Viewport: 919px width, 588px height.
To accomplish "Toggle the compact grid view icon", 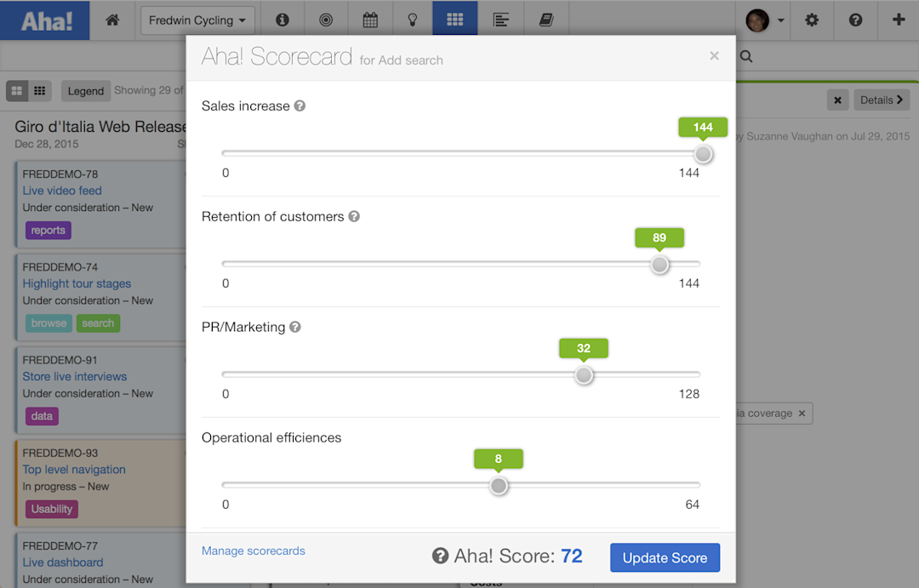I will [39, 91].
